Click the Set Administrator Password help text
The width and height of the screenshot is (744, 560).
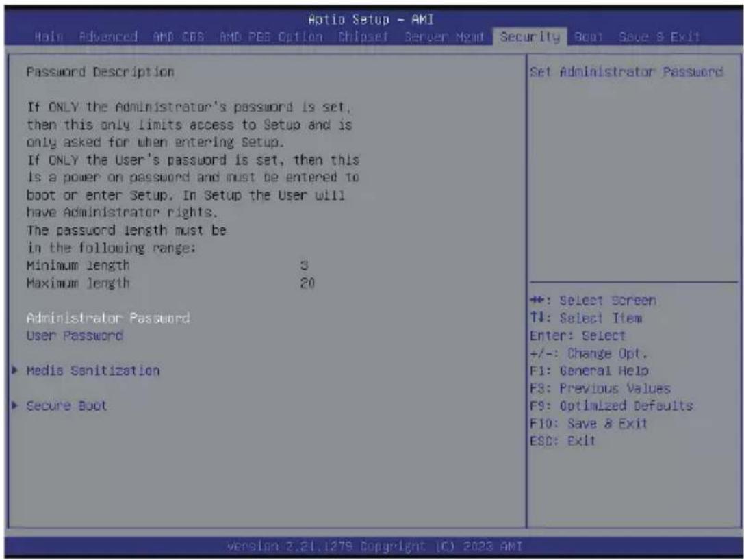click(x=626, y=72)
